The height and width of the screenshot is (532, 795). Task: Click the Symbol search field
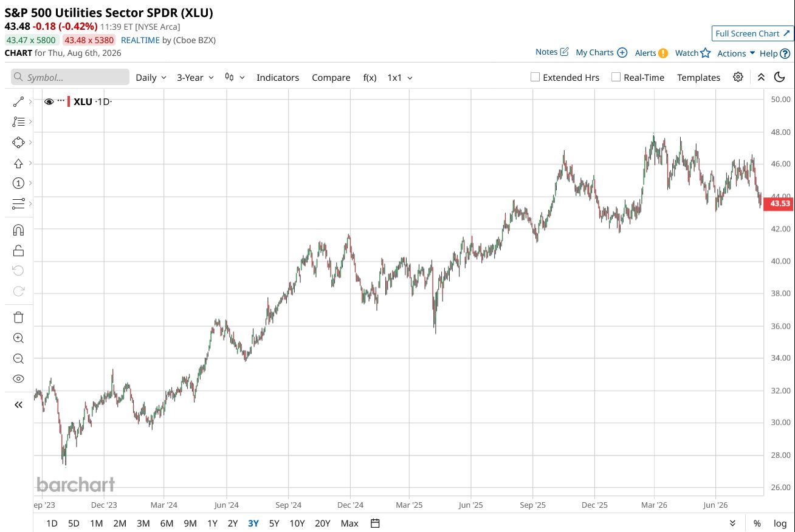[x=70, y=77]
